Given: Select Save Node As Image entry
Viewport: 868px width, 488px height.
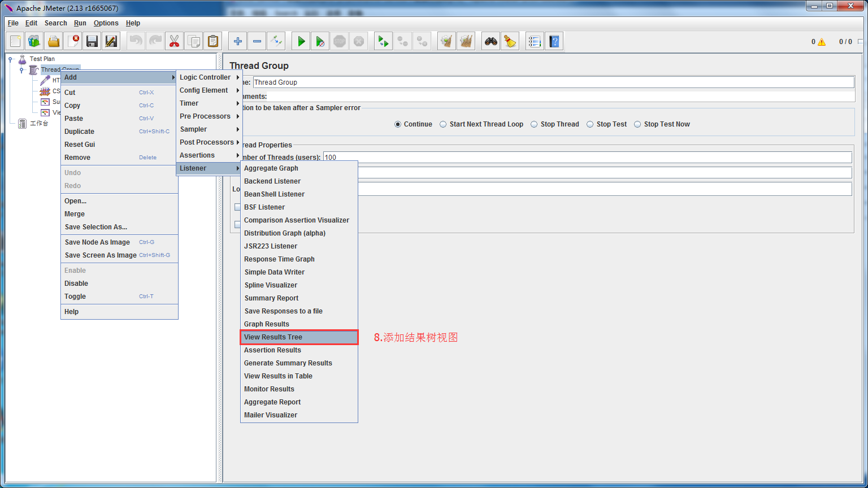Looking at the screenshot, I should tap(119, 242).
